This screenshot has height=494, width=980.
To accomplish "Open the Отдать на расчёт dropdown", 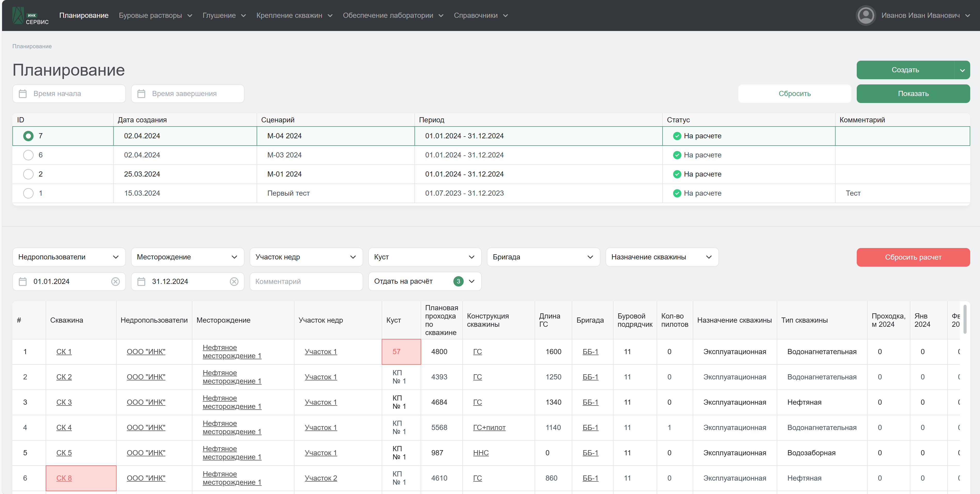I will point(425,282).
